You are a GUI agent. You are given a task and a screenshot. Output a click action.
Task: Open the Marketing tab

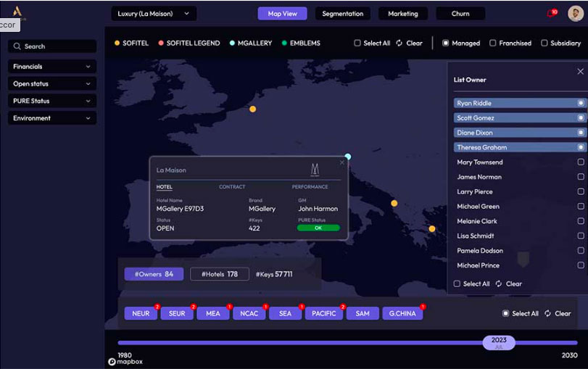click(403, 14)
